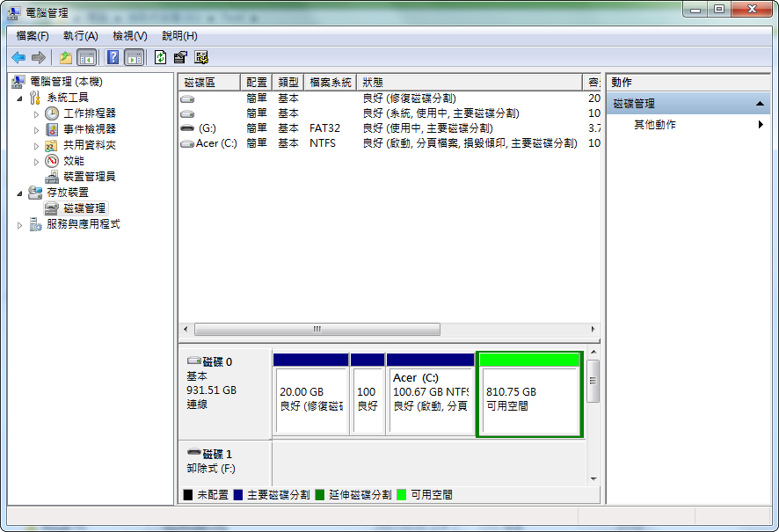
Task: Expand the 工作排程器 tree node
Action: coord(36,114)
